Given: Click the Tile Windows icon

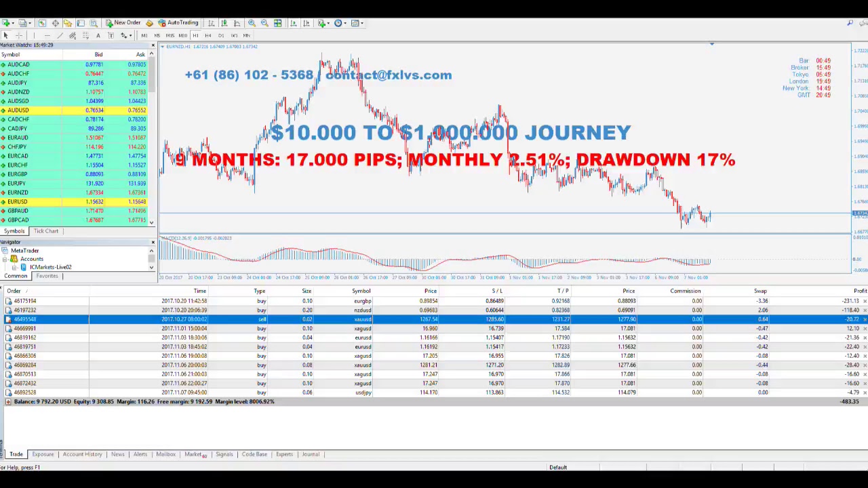Looking at the screenshot, I should point(277,23).
